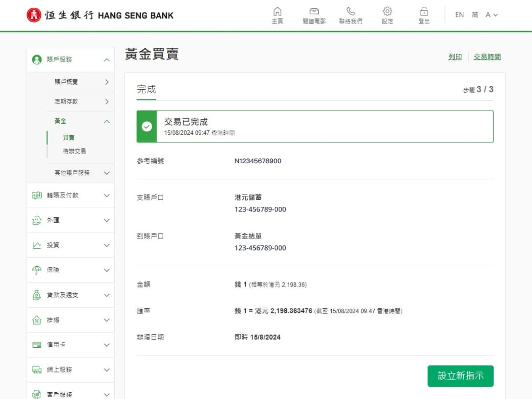The width and height of the screenshot is (532, 399).
Task: Click the 按揭 house icon
Action: click(x=37, y=320)
